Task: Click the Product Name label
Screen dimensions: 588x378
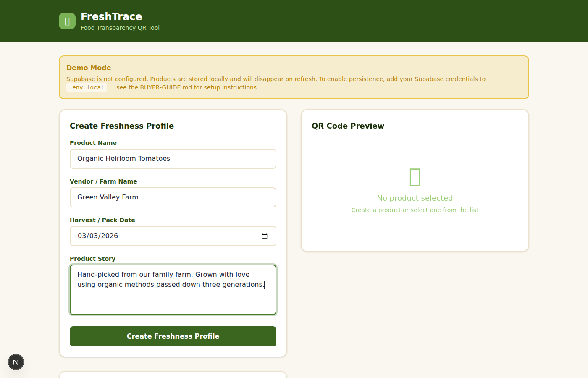Action: tap(93, 143)
